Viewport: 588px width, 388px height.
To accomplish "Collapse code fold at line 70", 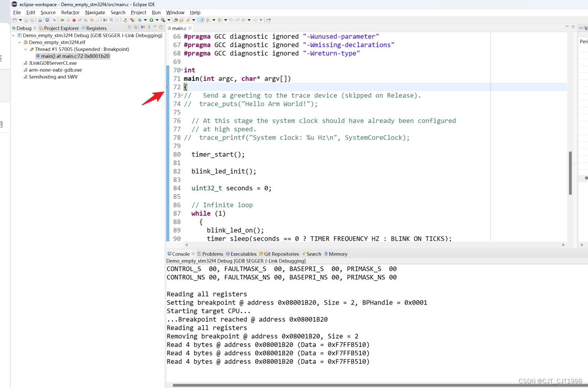I will [x=182, y=70].
